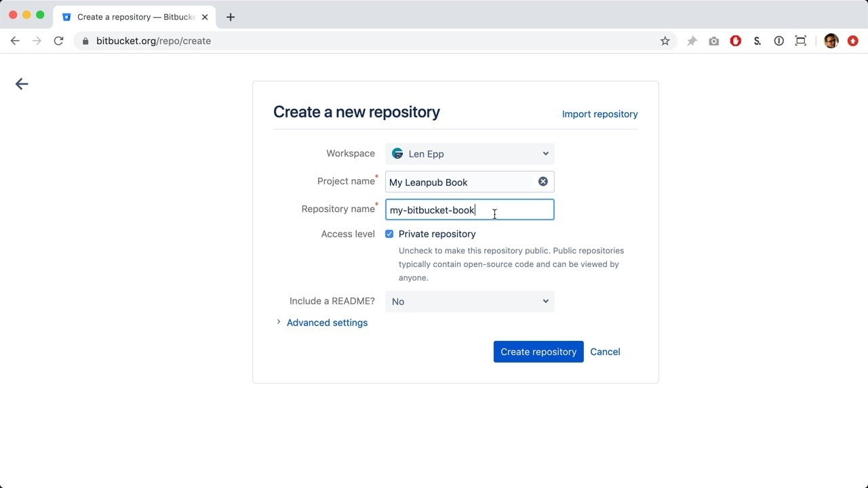Image resolution: width=868 pixels, height=488 pixels.
Task: Open the Workspace dropdown showing Len Epp
Action: (x=469, y=154)
